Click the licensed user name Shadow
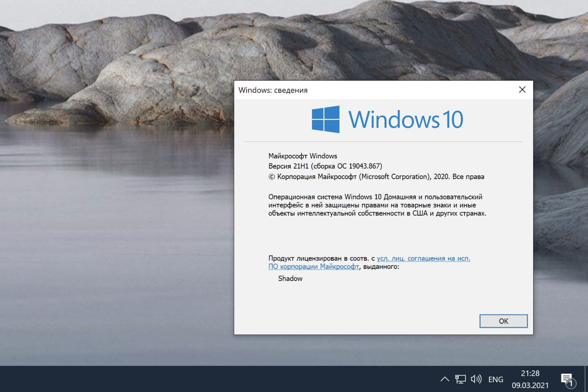 [290, 278]
